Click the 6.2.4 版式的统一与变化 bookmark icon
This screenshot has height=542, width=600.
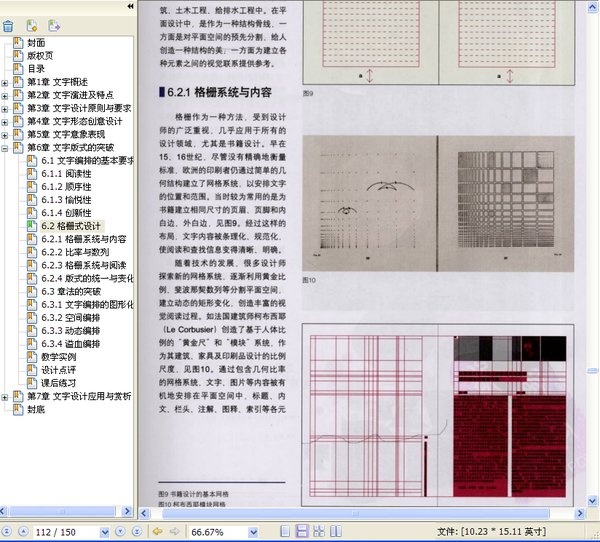[x=32, y=278]
